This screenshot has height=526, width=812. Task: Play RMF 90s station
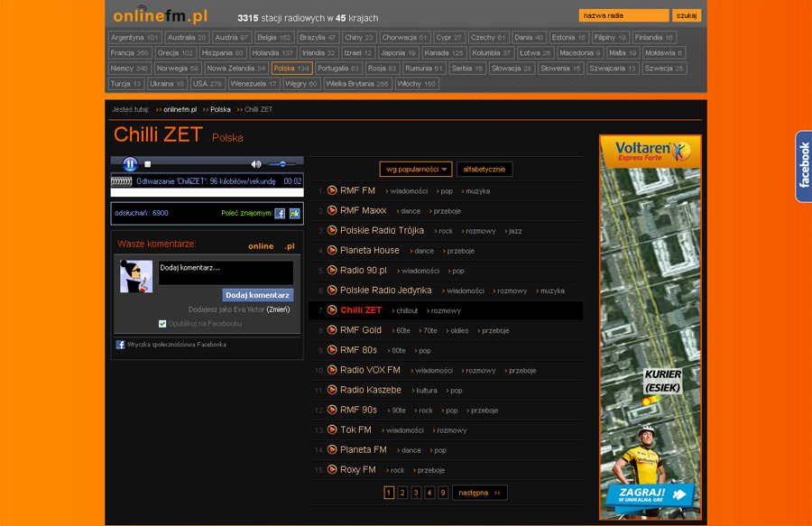coord(332,410)
